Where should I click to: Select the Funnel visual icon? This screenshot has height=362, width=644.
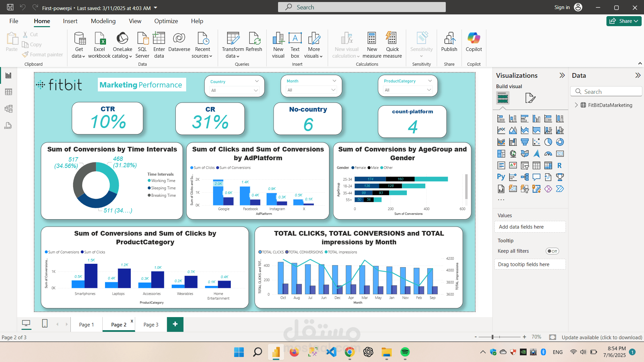[525, 142]
